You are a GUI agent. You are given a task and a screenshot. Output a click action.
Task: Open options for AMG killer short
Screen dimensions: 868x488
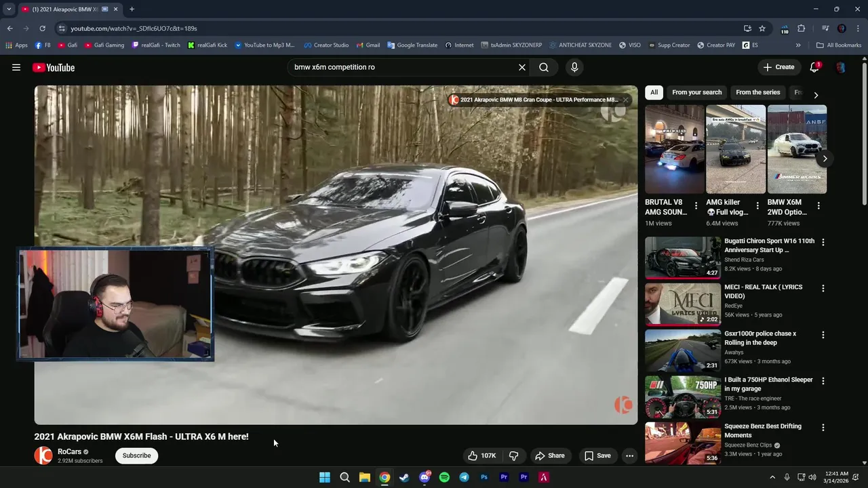[757, 205]
